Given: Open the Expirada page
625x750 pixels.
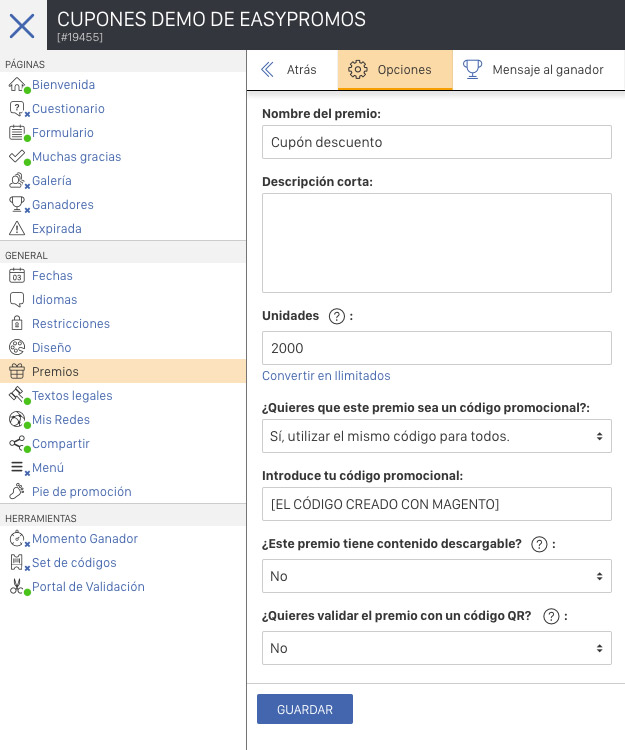Looking at the screenshot, I should click(x=56, y=228).
